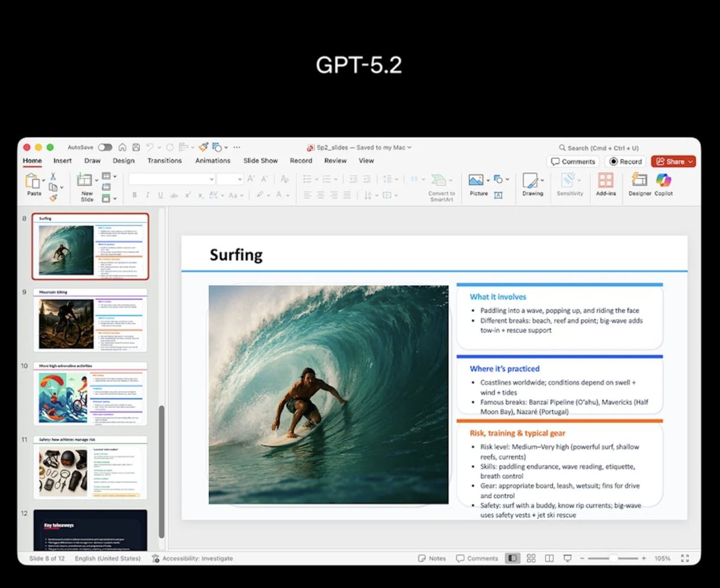Image resolution: width=720 pixels, height=588 pixels.
Task: Click the Align Left icon
Action: pyautogui.click(x=307, y=195)
